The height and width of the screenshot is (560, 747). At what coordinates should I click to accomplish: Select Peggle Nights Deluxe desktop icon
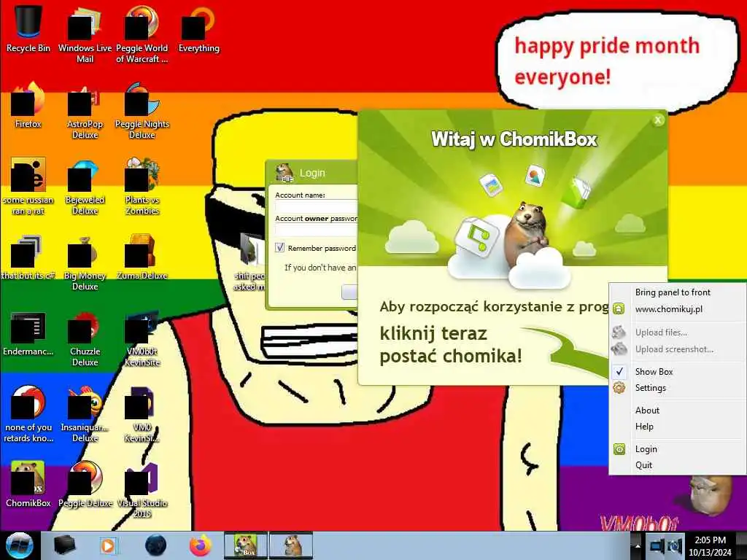pyautogui.click(x=142, y=111)
